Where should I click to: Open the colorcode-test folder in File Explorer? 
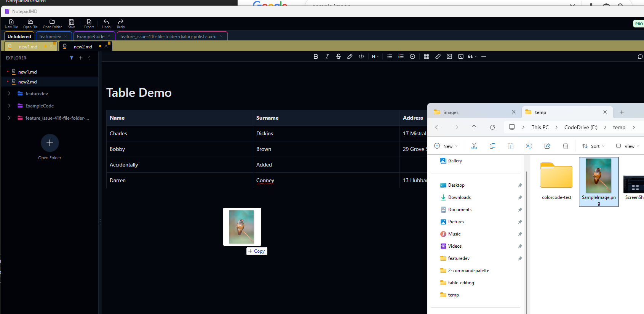[556, 180]
